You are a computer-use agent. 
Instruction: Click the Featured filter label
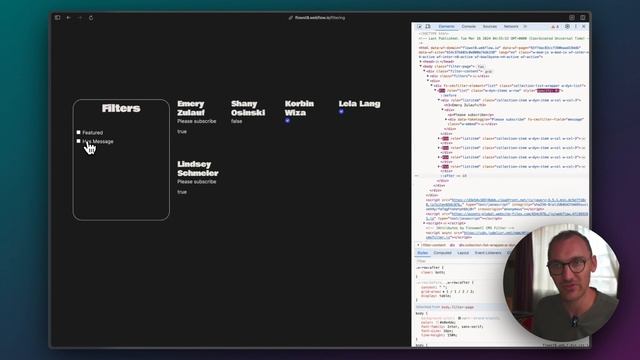point(93,133)
